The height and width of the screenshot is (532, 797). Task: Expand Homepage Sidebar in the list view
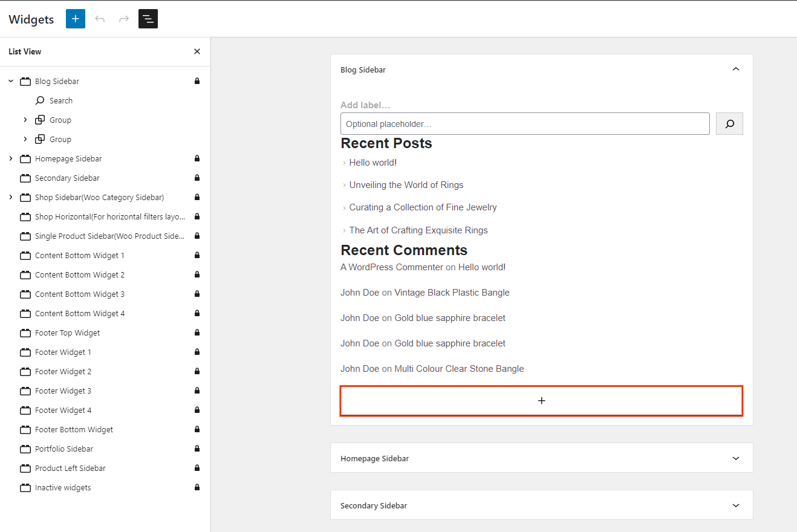11,158
